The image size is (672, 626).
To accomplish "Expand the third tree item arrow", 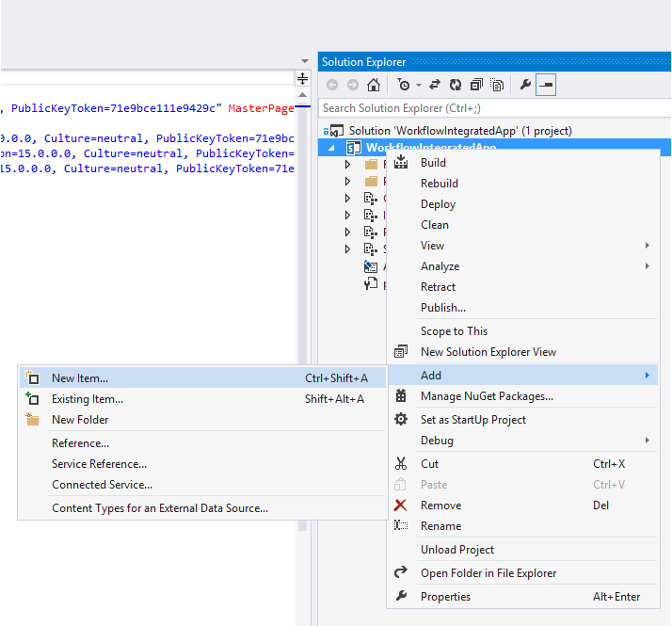I will 347,198.
